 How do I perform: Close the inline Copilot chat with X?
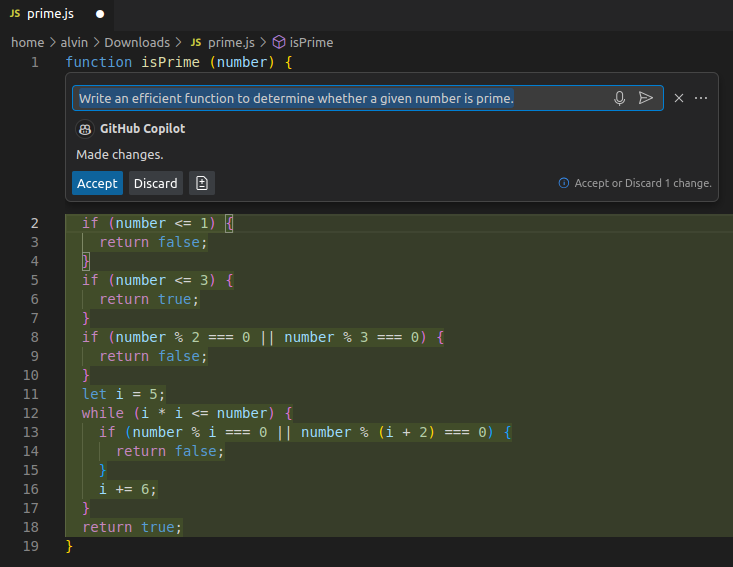point(679,98)
